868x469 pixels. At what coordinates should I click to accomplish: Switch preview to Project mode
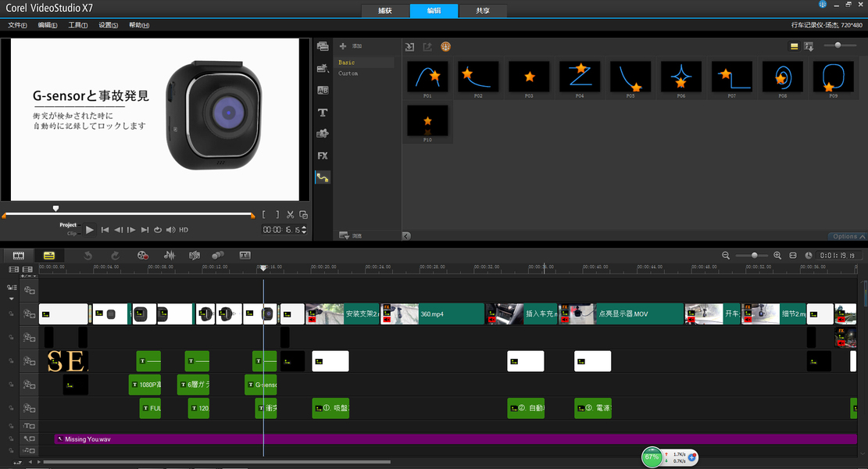pyautogui.click(x=68, y=225)
